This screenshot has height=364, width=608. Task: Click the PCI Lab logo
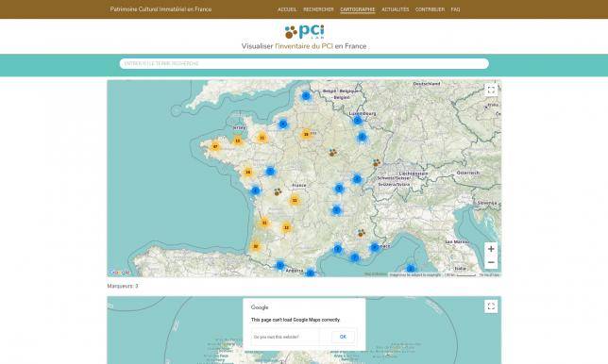(304, 32)
